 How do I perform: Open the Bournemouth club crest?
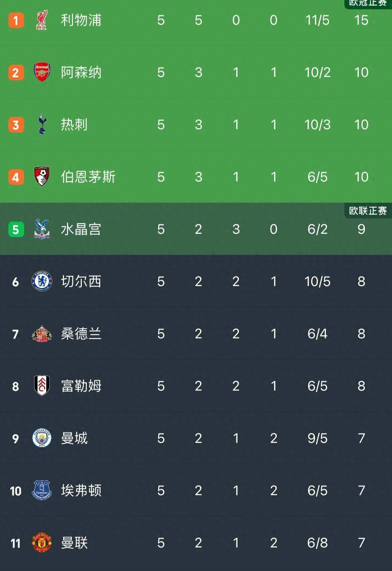point(42,177)
